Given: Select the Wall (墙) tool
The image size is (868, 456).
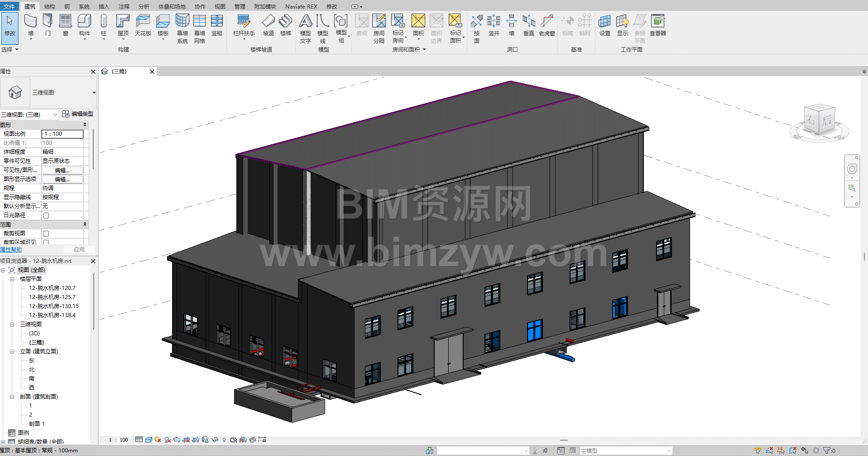Looking at the screenshot, I should [x=30, y=26].
